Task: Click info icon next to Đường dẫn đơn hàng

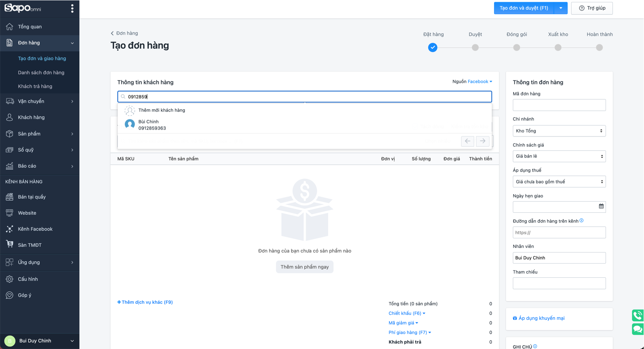Action: (x=581, y=221)
